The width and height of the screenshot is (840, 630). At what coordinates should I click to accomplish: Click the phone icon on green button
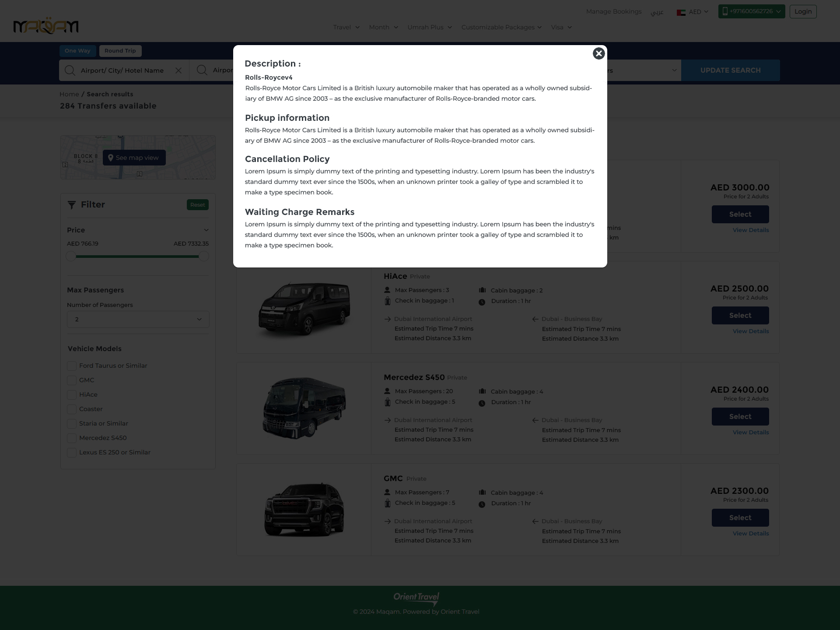coord(725,11)
